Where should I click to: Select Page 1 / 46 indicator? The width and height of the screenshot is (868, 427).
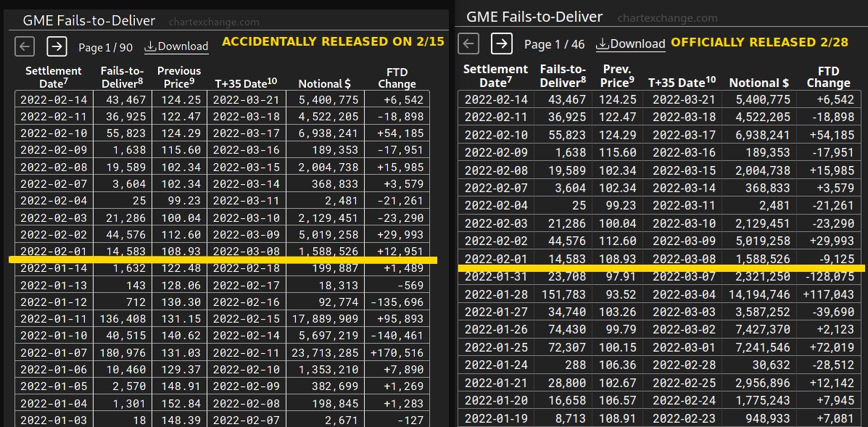(554, 44)
